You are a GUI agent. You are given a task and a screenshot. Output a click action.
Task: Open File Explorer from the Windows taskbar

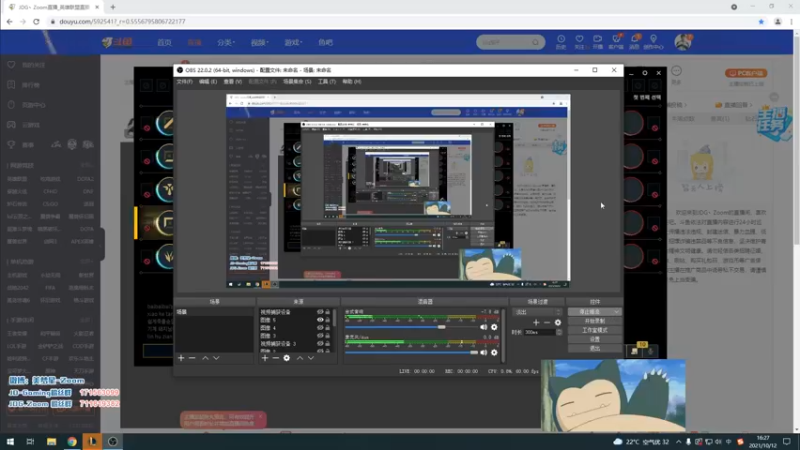tap(51, 441)
